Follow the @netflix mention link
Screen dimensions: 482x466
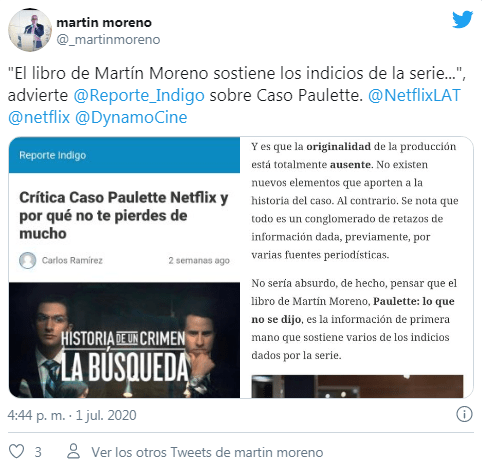tap(39, 117)
